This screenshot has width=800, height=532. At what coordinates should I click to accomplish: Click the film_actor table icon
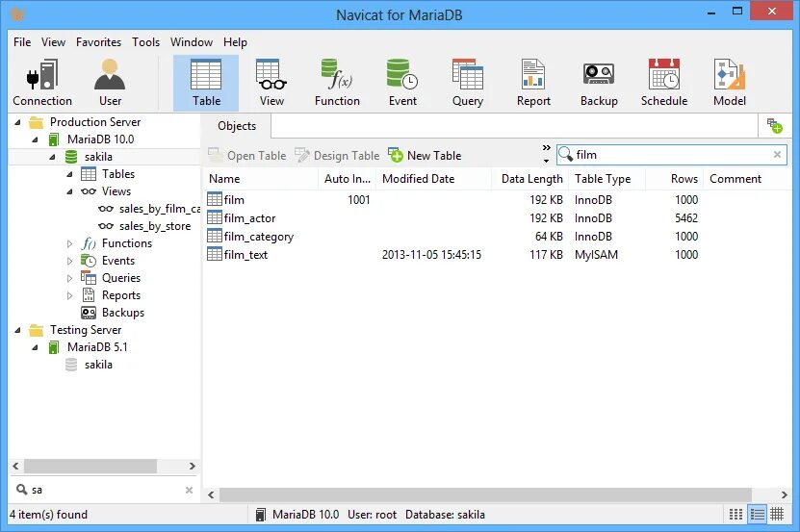(x=215, y=217)
